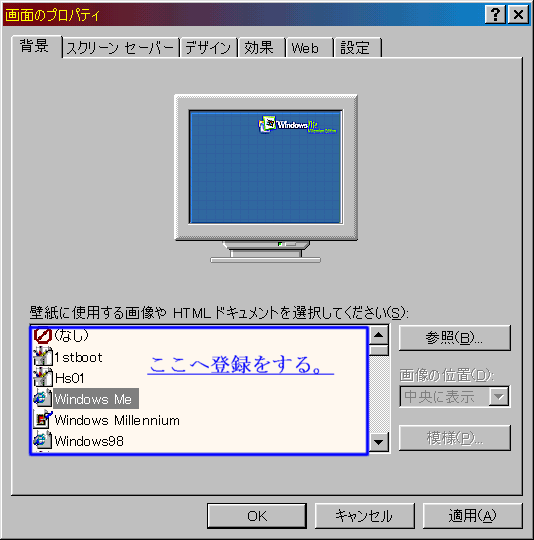Confirm with the OK button
This screenshot has height=540, width=534.
point(257,516)
